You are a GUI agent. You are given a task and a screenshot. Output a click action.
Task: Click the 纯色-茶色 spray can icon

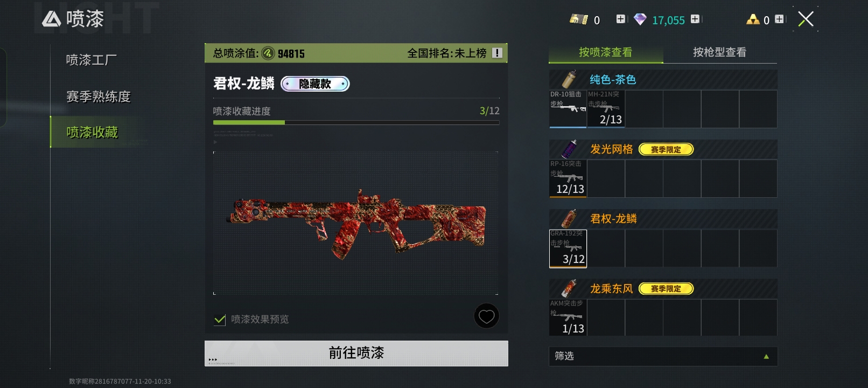tap(569, 79)
